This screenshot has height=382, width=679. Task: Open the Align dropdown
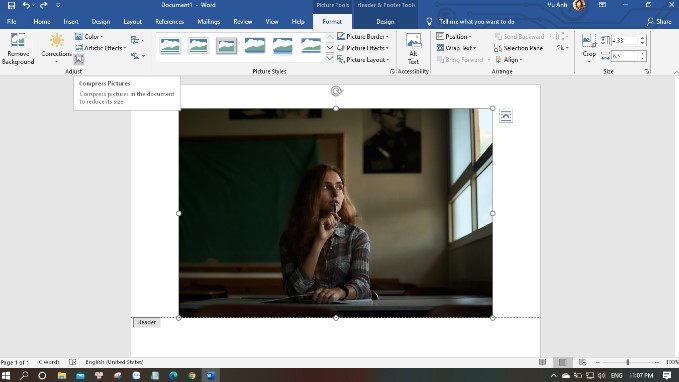(509, 59)
